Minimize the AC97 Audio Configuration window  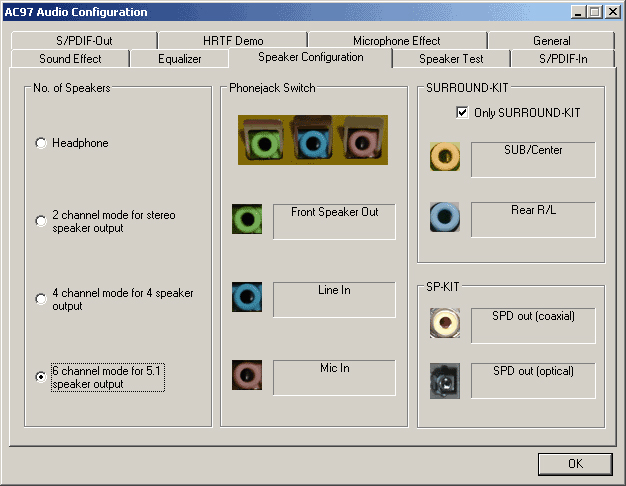(x=578, y=12)
